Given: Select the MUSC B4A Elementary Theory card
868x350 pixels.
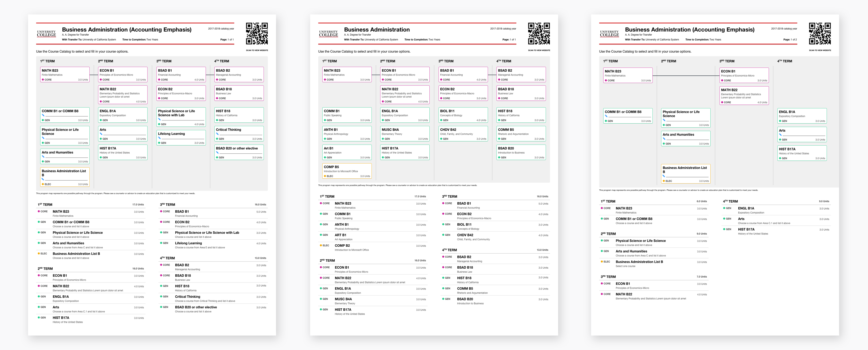Looking at the screenshot, I should [x=405, y=133].
